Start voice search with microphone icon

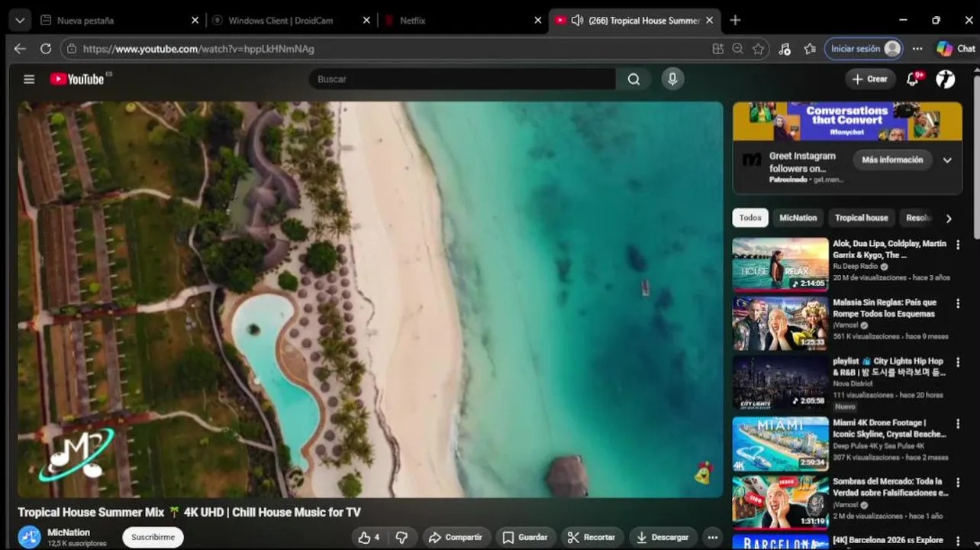tap(672, 79)
